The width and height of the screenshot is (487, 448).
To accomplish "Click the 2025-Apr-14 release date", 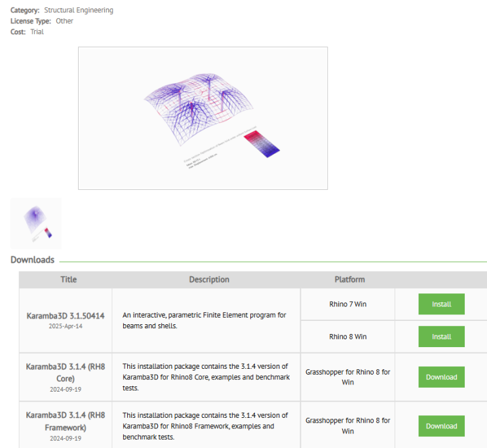I will pyautogui.click(x=66, y=326).
